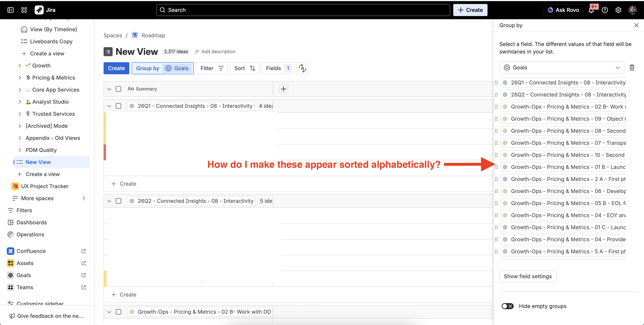Add a column with the plus icon
Screen dimensions: 644x325
tap(284, 89)
